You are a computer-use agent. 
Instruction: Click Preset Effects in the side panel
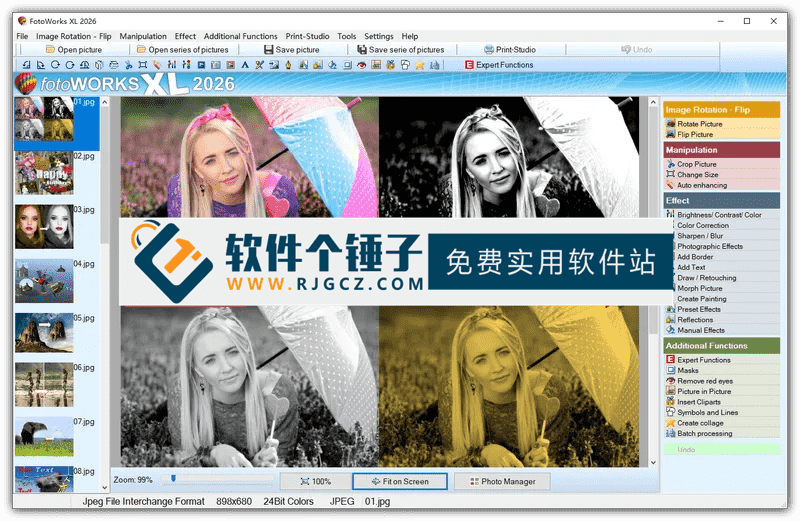pyautogui.click(x=699, y=309)
